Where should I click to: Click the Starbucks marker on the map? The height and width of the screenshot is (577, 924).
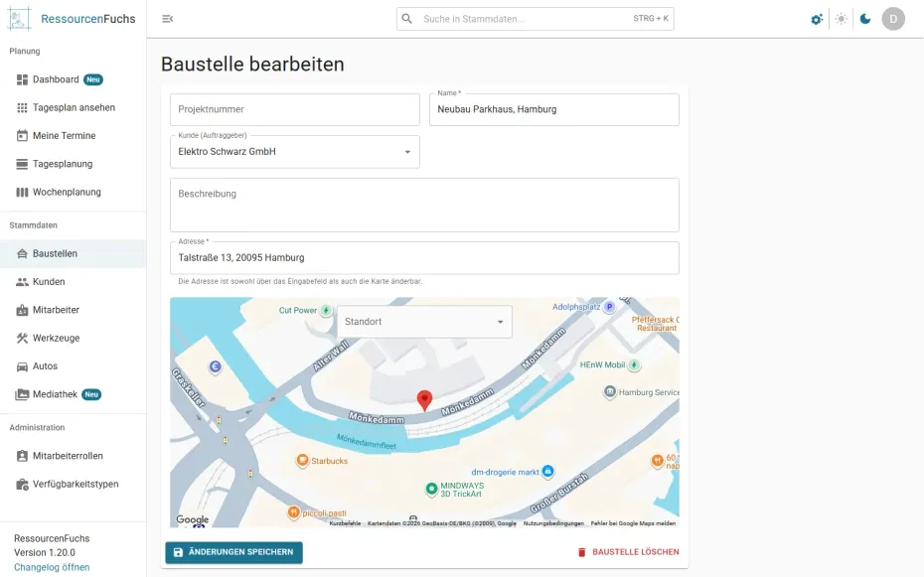tap(302, 460)
